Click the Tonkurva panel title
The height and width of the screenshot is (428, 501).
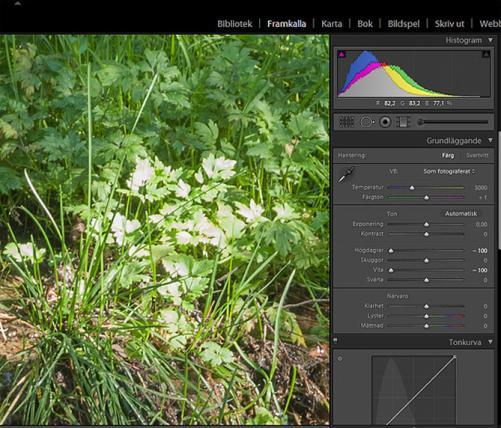(465, 342)
